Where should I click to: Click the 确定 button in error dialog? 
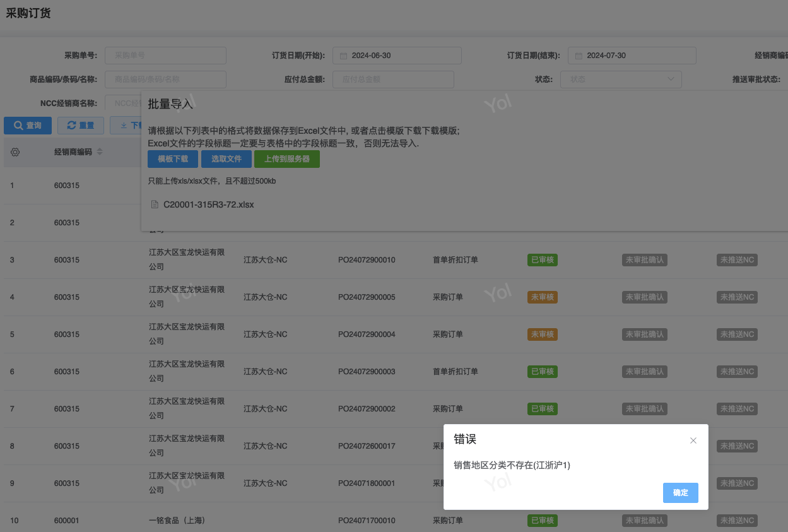[680, 492]
